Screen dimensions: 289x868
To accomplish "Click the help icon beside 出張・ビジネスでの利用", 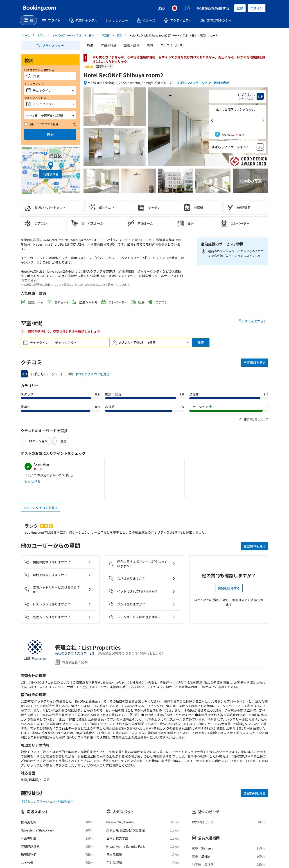I will click(x=74, y=124).
